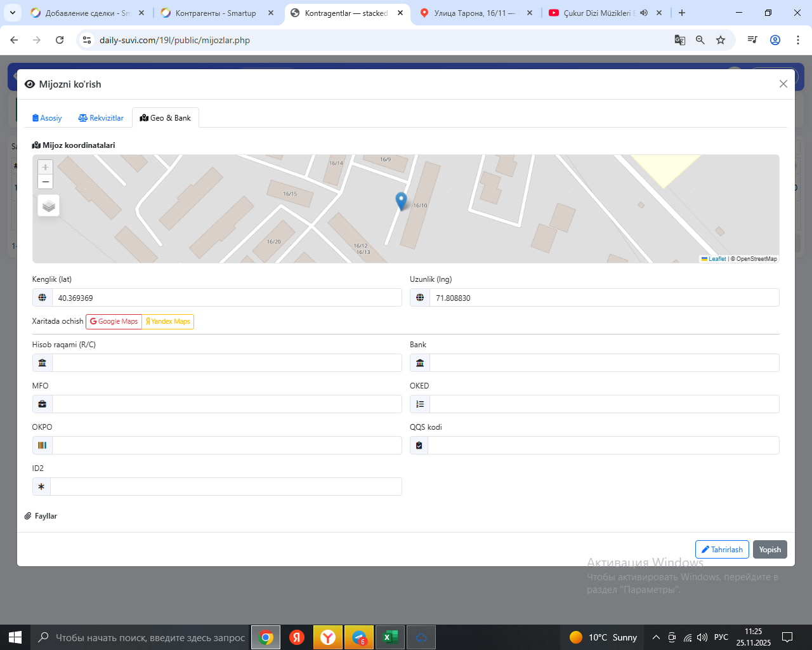Image resolution: width=812 pixels, height=650 pixels.
Task: Select the Geo & Bank tab
Action: pyautogui.click(x=166, y=118)
